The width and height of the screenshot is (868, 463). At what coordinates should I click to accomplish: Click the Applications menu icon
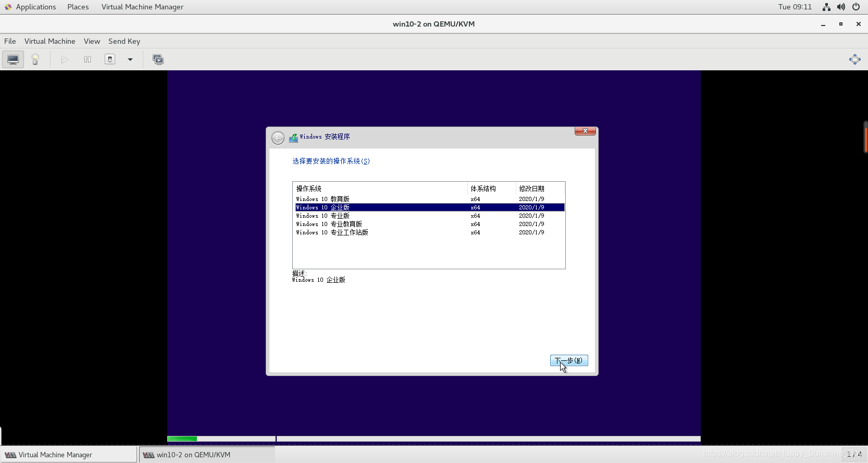pos(8,7)
